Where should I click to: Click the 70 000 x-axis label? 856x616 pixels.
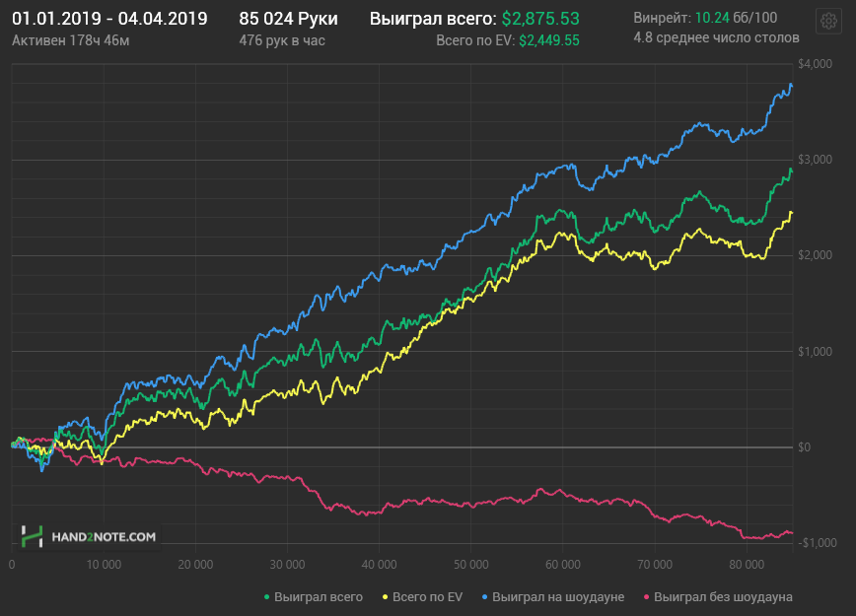655,564
